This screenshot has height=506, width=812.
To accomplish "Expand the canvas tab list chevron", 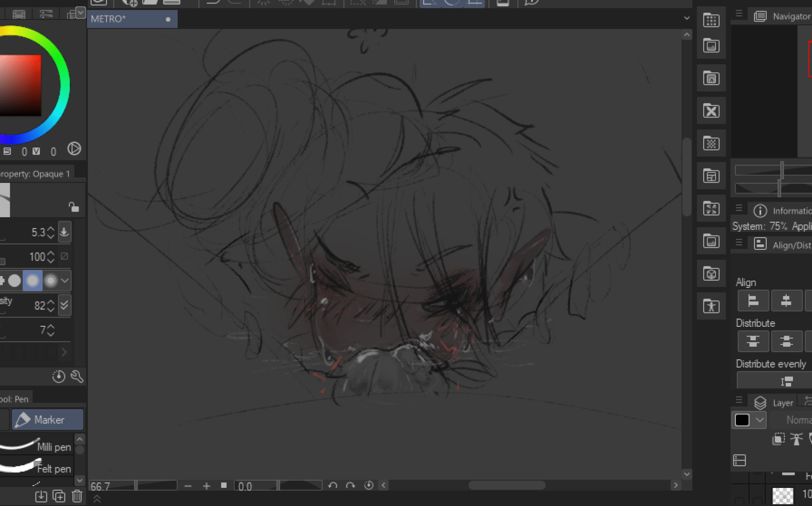I will [686, 18].
